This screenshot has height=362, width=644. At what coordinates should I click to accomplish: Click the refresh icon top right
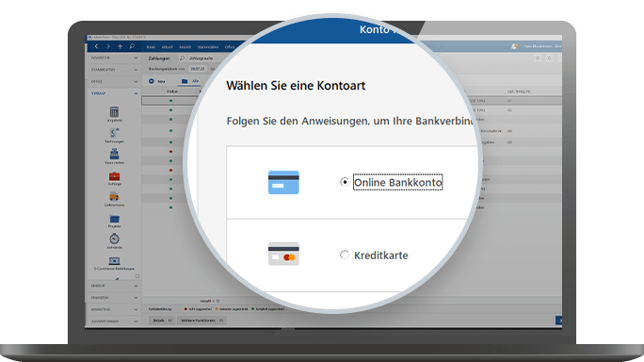coord(549,58)
